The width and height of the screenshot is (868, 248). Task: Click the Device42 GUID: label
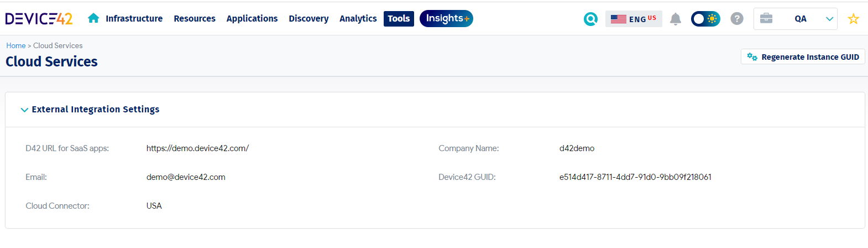[467, 177]
